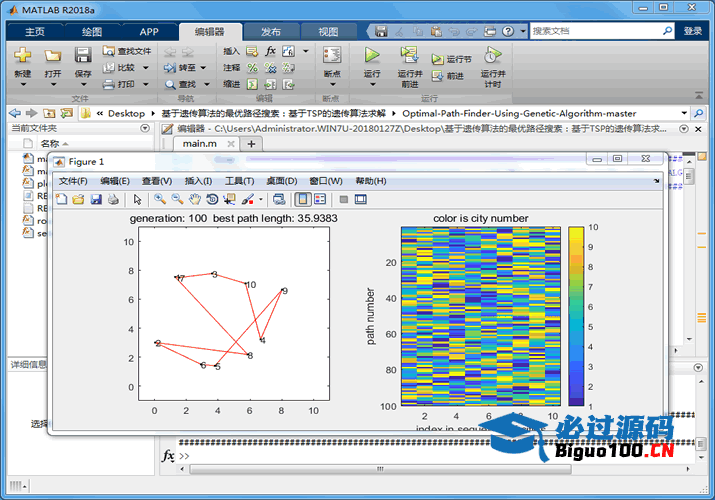Click New Figure icon in Figure 1 toolbar
The image size is (715, 500).
[x=61, y=199]
